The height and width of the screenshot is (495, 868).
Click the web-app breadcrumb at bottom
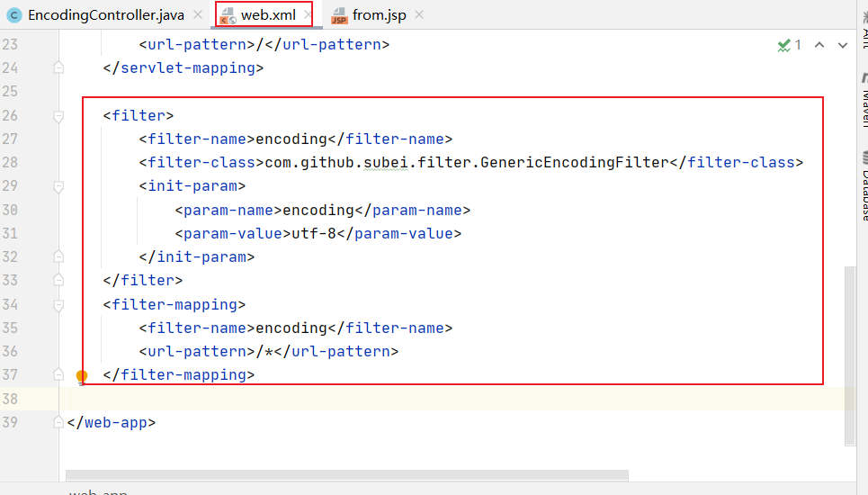point(98,491)
